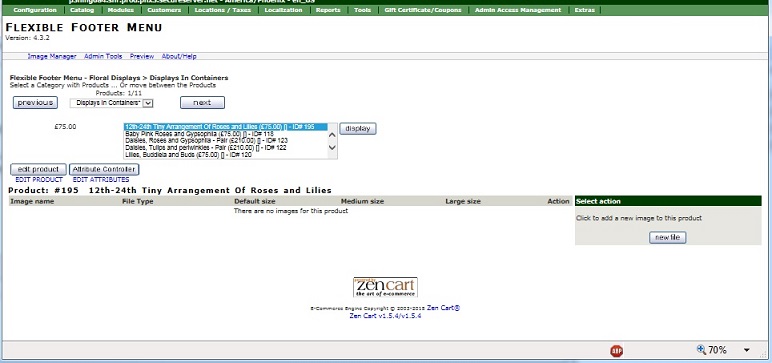The width and height of the screenshot is (772, 363).
Task: Click the Select action panel header
Action: (x=668, y=201)
